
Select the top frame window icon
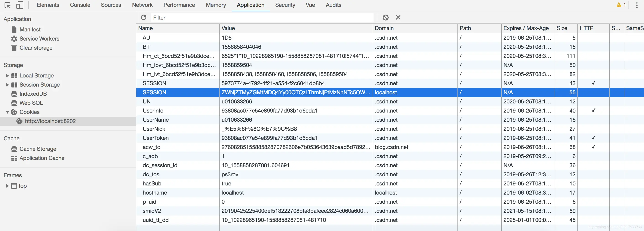point(14,186)
